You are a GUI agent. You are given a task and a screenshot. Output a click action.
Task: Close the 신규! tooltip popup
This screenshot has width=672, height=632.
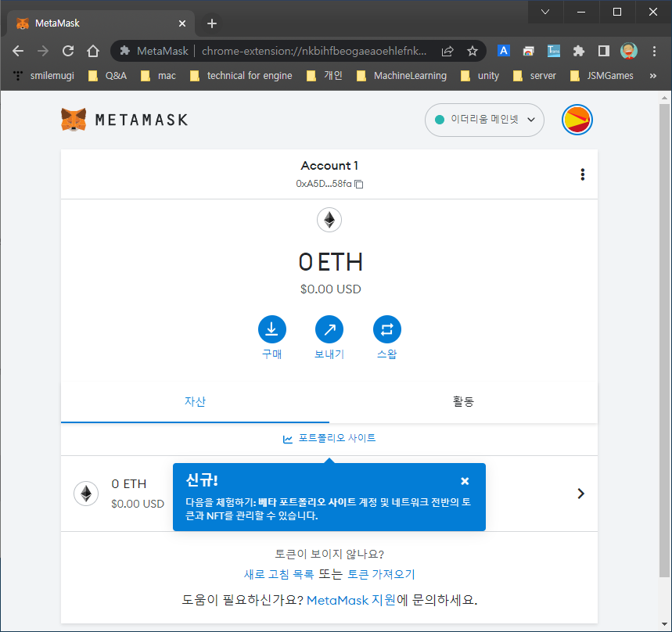(465, 481)
